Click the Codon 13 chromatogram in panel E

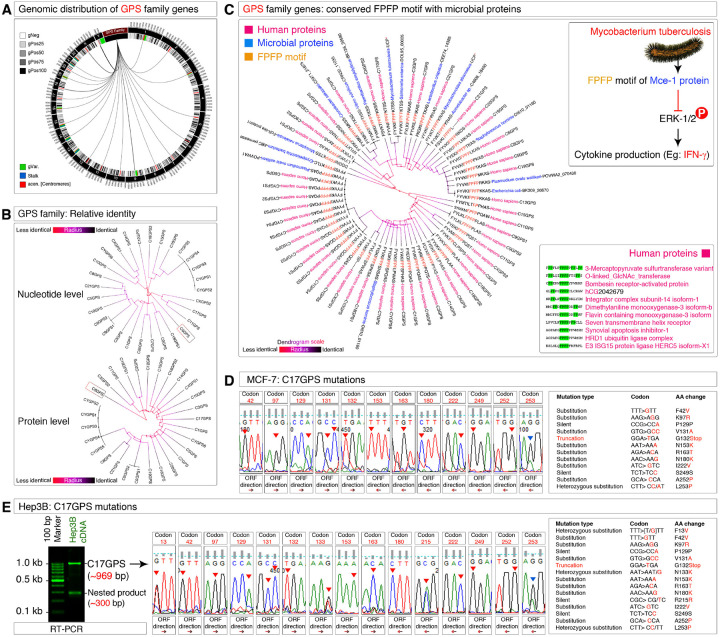pos(163,580)
